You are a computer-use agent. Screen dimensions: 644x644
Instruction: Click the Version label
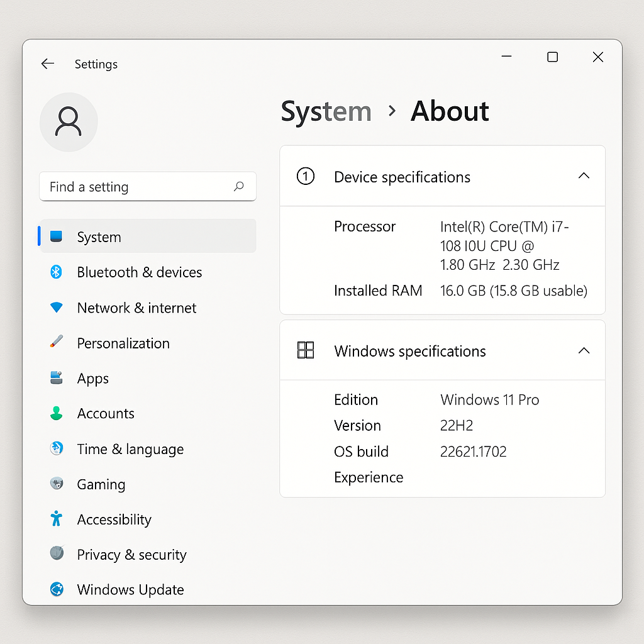pyautogui.click(x=357, y=426)
